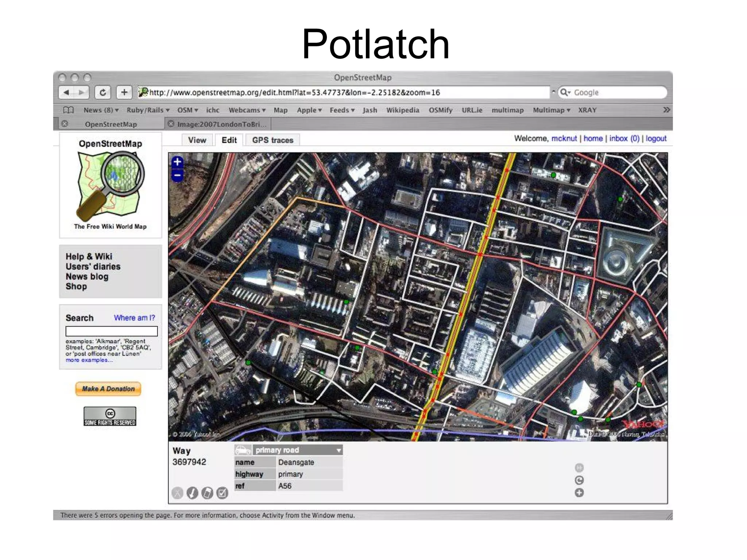Click the Potlatch pencil-and-checkbox icon in the way panel

pos(222,493)
